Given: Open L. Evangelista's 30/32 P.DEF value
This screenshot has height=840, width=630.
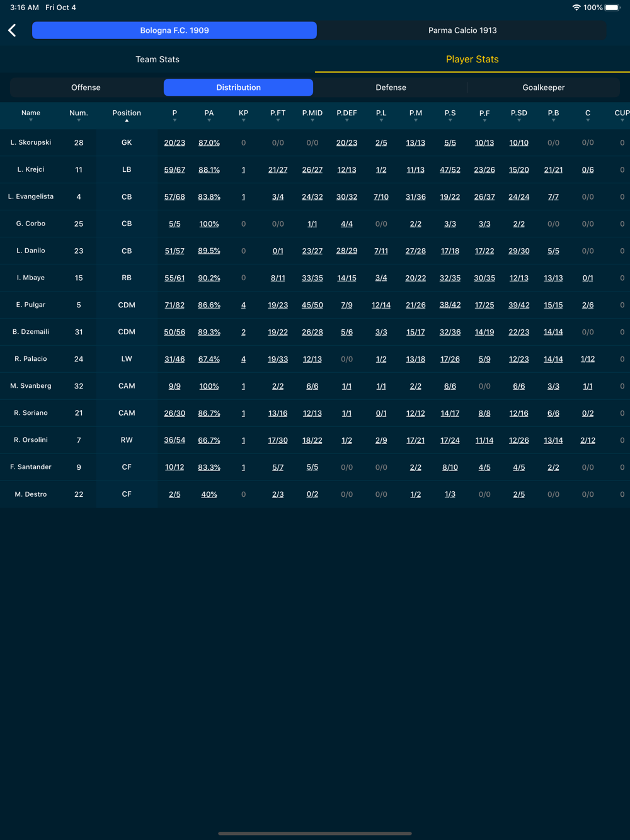Looking at the screenshot, I should coord(346,197).
